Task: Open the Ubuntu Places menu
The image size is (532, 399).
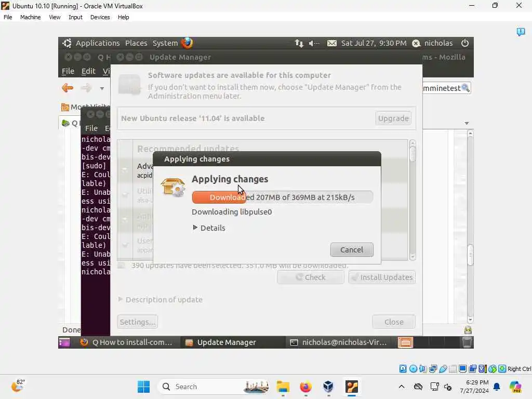Action: click(136, 43)
